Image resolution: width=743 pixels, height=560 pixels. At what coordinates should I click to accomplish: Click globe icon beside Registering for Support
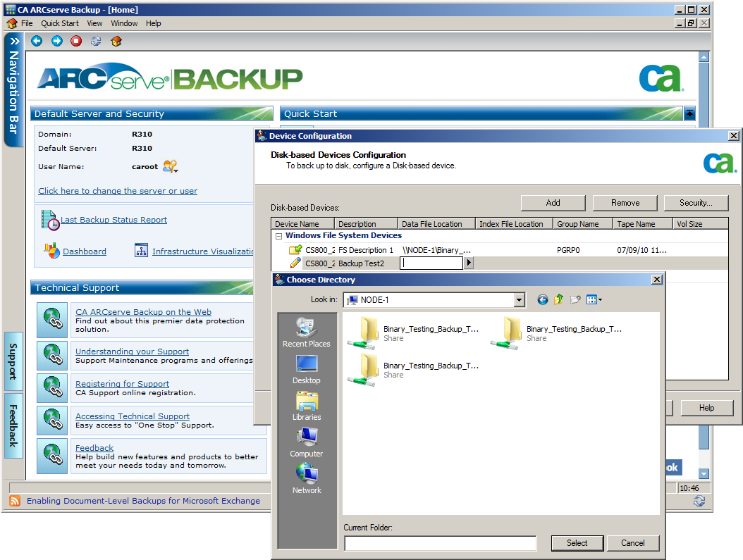(52, 387)
